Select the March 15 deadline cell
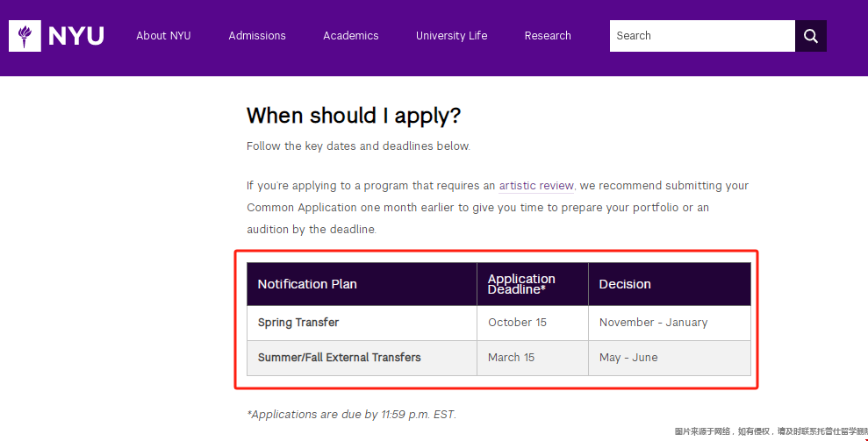Image resolution: width=868 pixels, height=441 pixels. tap(511, 358)
